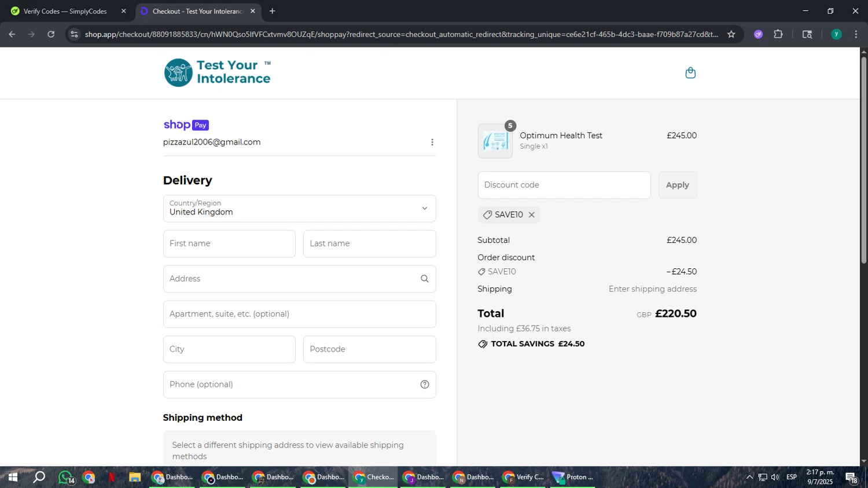868x488 pixels.
Task: Click the purple extension icon in toolbar
Action: [x=758, y=34]
